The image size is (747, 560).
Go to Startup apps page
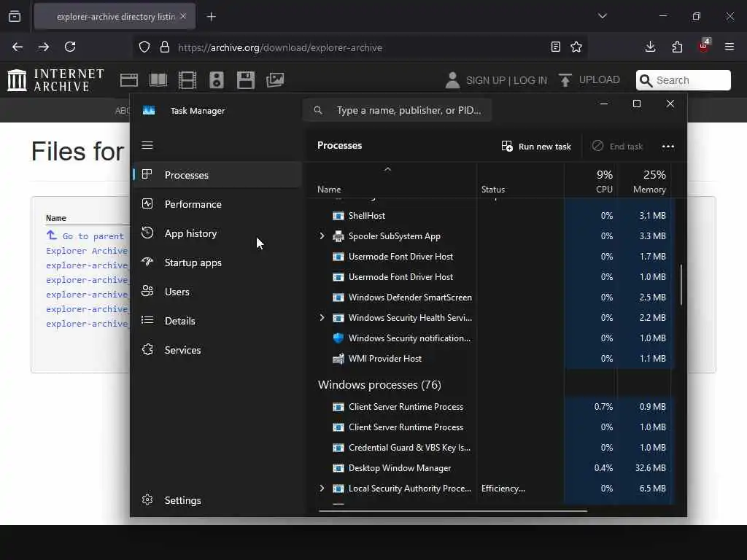tap(217, 262)
